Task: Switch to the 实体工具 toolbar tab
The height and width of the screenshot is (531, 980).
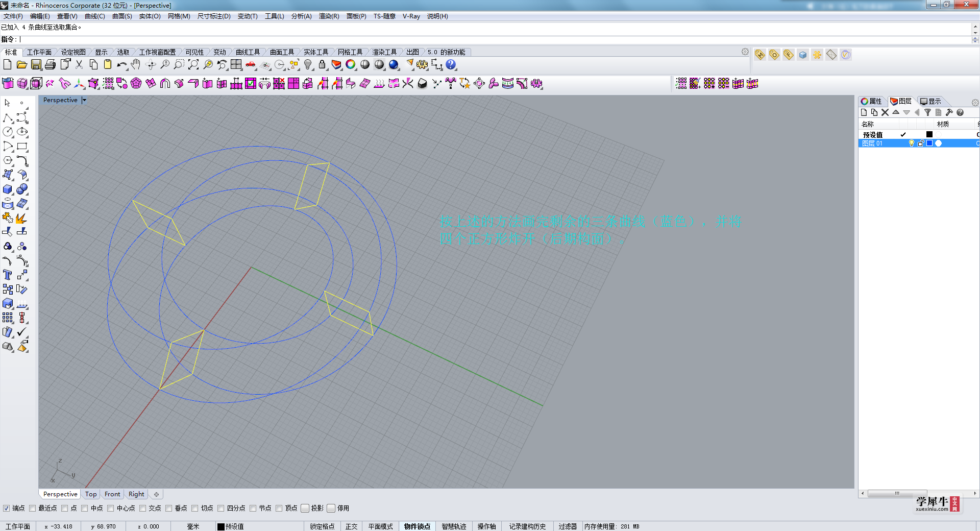Action: (315, 52)
